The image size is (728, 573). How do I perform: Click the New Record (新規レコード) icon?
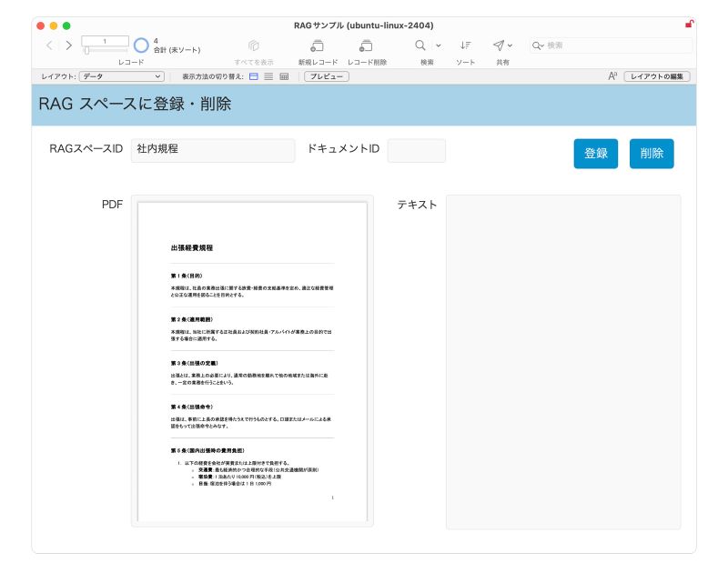pyautogui.click(x=318, y=45)
